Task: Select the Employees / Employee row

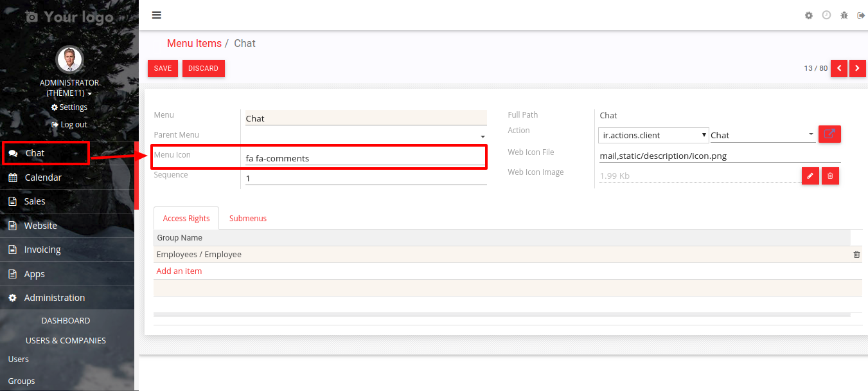Action: point(508,255)
